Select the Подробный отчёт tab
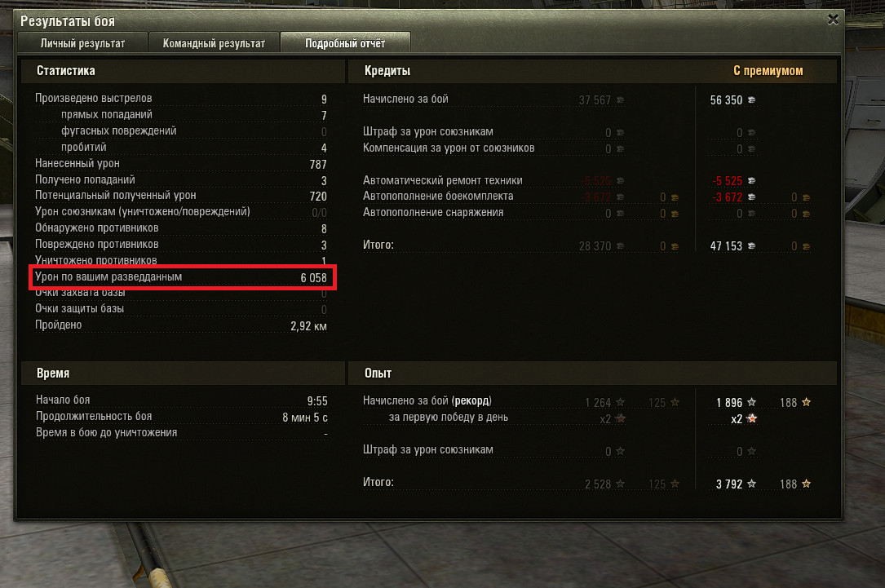The width and height of the screenshot is (885, 588). [345, 43]
